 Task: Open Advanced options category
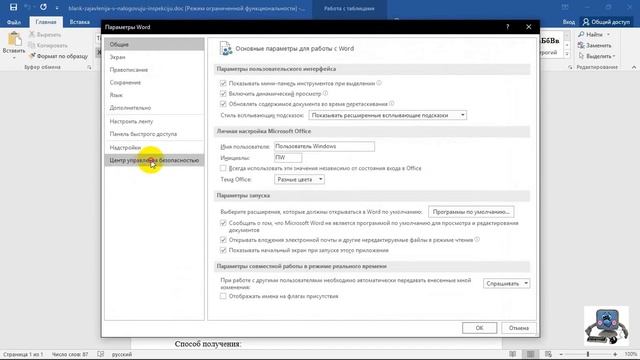(154, 108)
